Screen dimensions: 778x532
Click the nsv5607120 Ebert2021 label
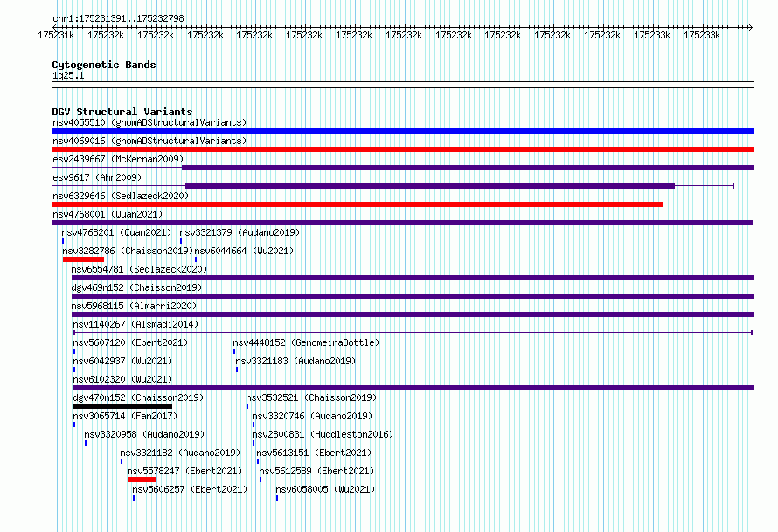tap(130, 342)
